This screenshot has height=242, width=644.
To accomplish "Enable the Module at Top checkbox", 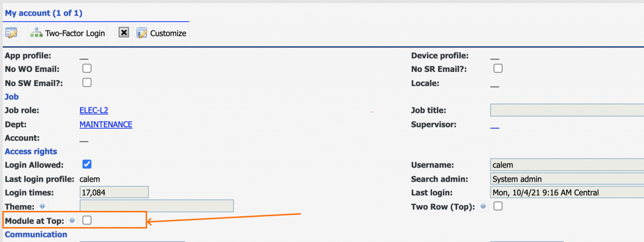I will [87, 220].
